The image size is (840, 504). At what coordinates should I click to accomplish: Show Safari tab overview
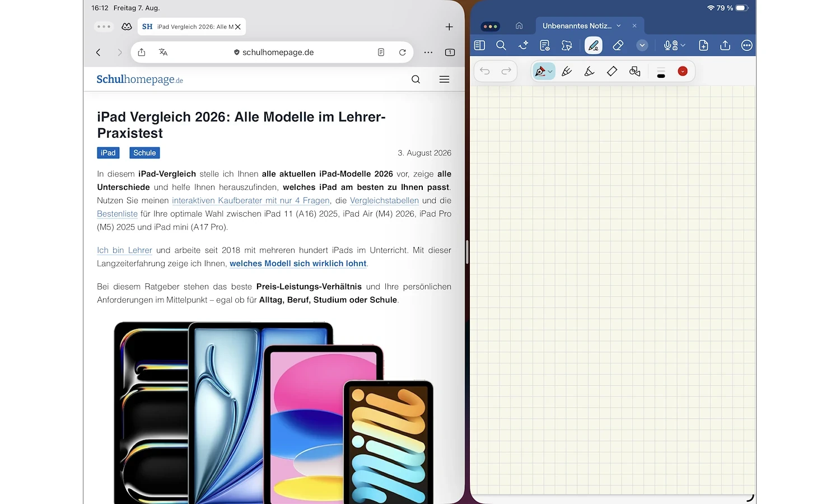450,52
